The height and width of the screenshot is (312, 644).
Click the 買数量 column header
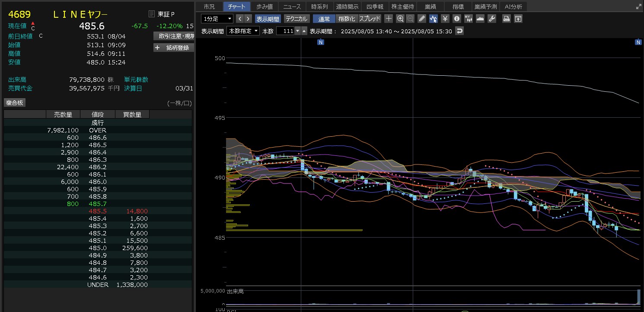coord(132,114)
